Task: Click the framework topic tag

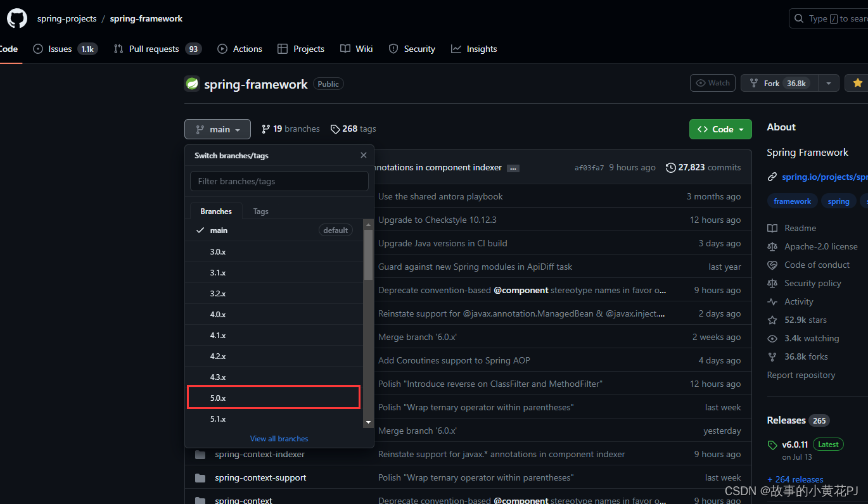Action: tap(792, 201)
